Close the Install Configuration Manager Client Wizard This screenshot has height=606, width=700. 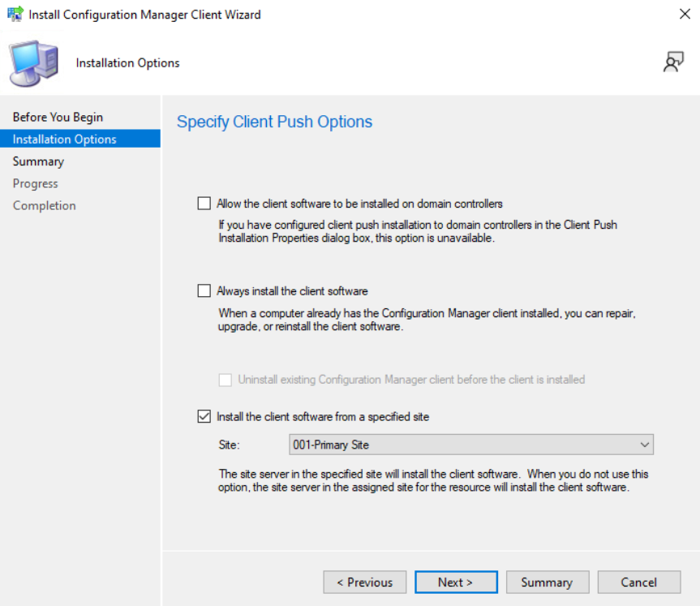click(x=684, y=15)
